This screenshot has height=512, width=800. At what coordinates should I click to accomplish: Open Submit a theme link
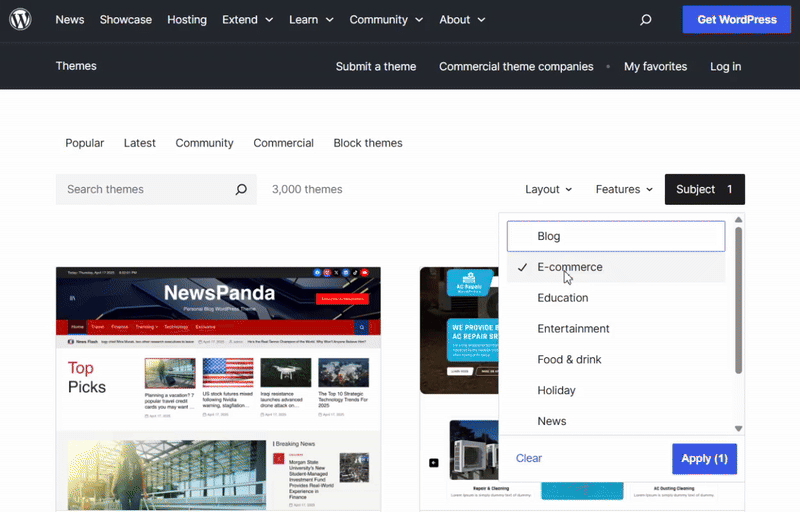(376, 67)
